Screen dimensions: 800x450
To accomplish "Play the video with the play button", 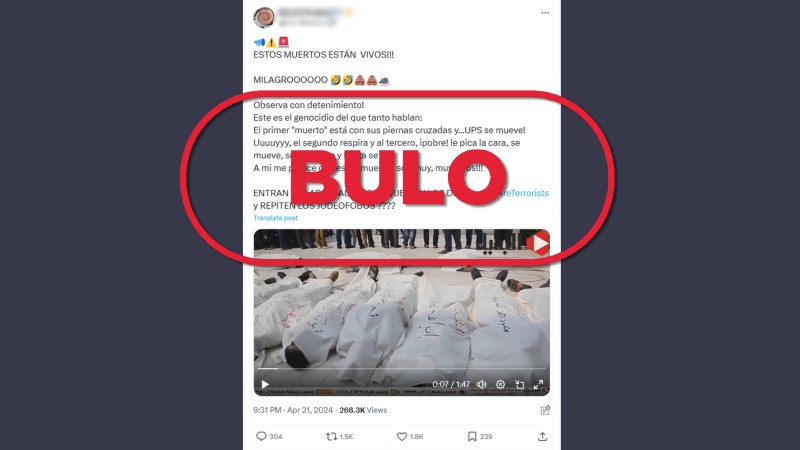I will (265, 384).
